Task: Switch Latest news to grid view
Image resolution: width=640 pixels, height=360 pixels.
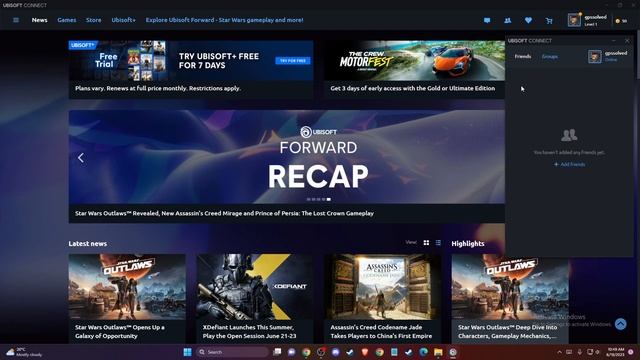Action: click(426, 242)
